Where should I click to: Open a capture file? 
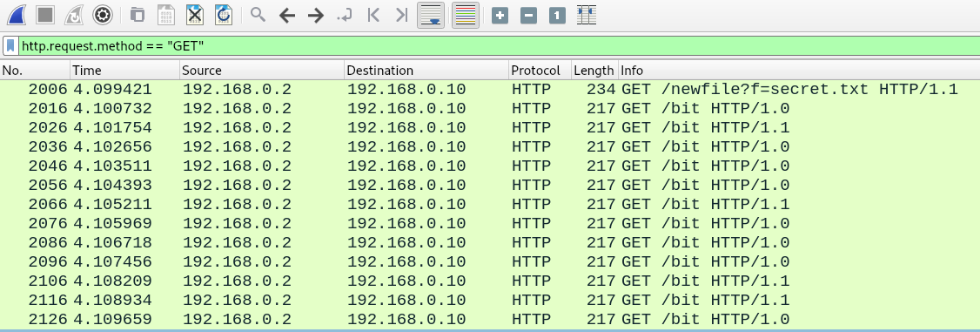(x=137, y=15)
